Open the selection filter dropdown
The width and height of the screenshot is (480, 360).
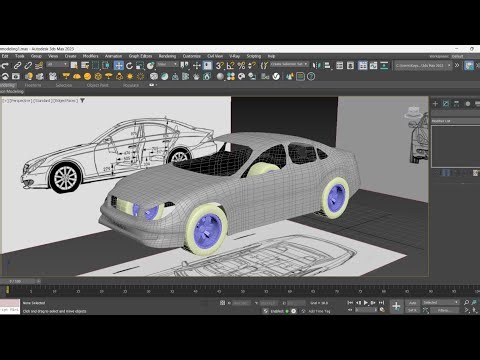[x=57, y=64]
